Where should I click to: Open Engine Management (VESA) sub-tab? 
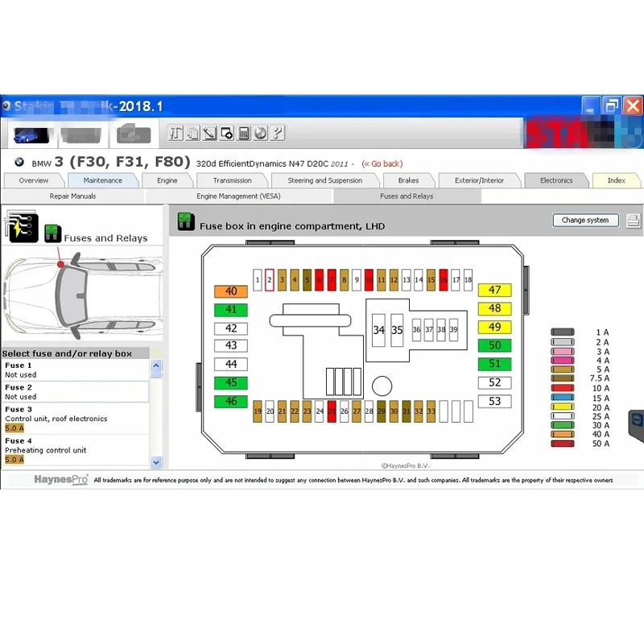238,196
